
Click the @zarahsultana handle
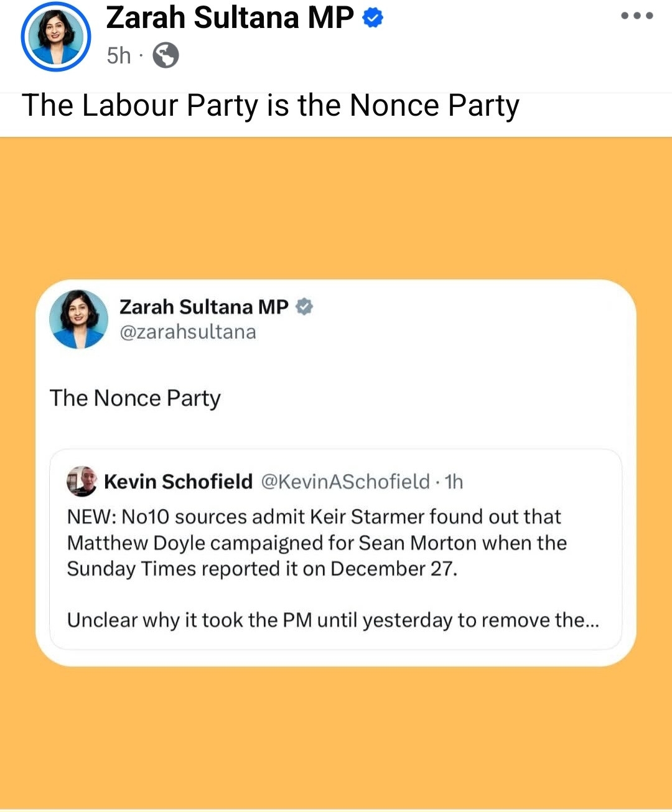187,332
